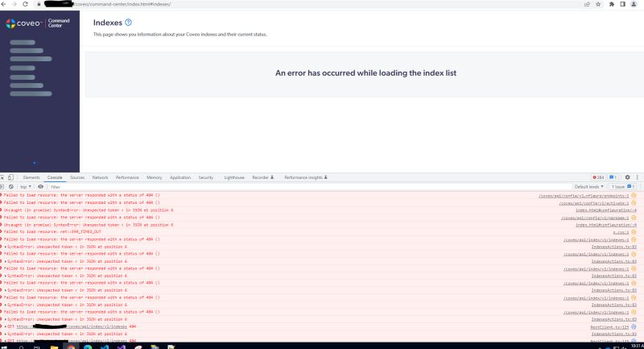Open the browser extensions puzzle icon
The height and width of the screenshot is (349, 644).
pyautogui.click(x=612, y=4)
